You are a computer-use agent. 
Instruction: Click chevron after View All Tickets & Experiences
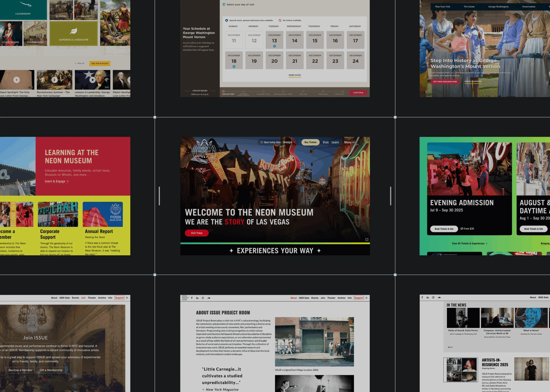486,244
